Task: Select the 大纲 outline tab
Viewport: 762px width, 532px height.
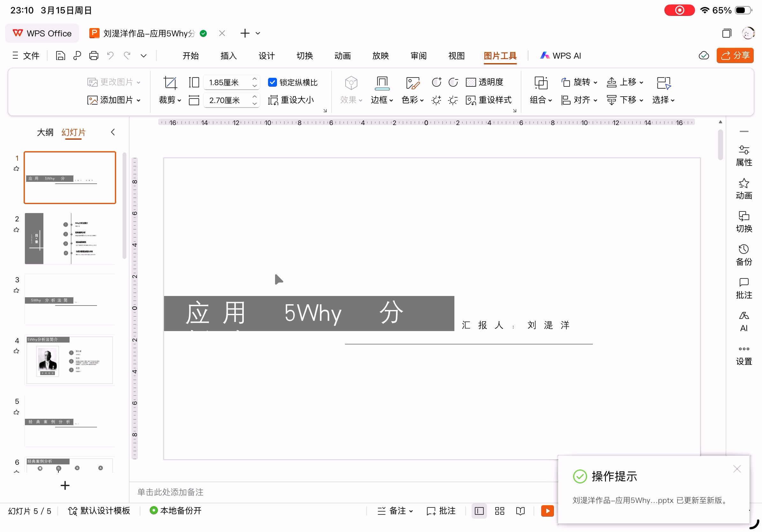Action: [45, 132]
